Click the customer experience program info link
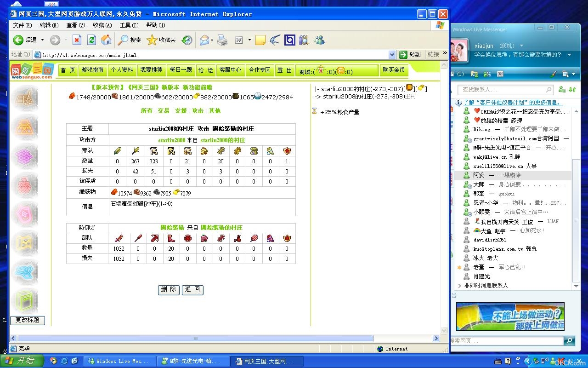Image resolution: width=588 pixels, height=368 pixels. (x=512, y=103)
